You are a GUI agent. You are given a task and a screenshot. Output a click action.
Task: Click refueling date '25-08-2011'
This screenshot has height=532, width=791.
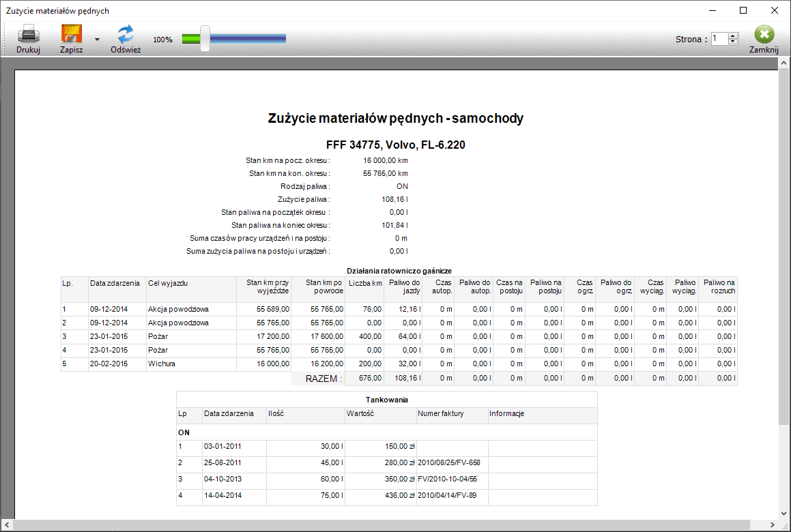[222, 462]
